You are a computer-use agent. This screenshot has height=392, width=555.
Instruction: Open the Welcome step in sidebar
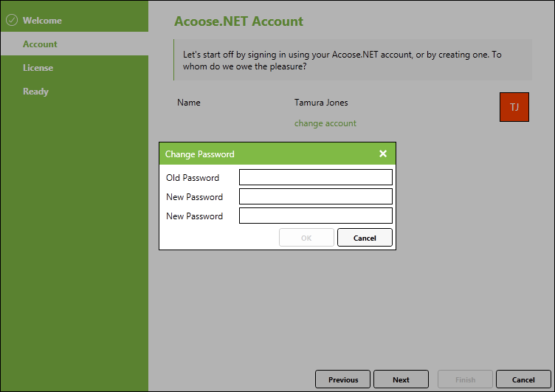(75, 20)
